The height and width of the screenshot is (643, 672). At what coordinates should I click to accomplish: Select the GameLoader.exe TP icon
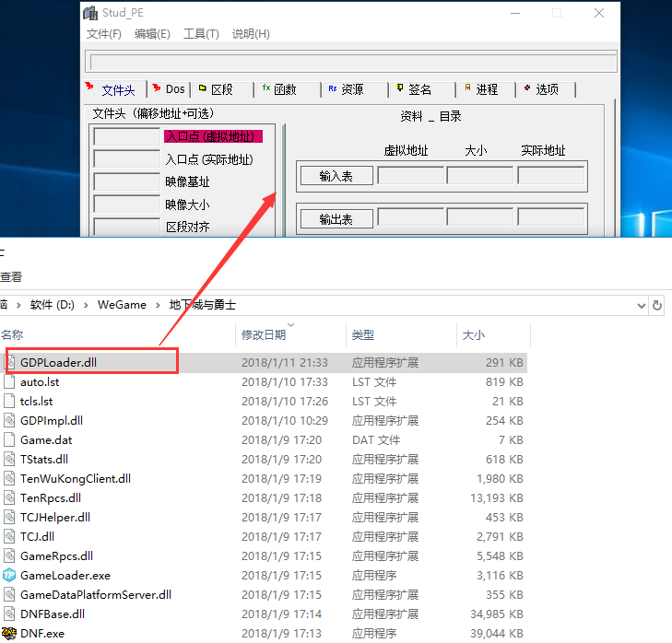tap(9, 575)
